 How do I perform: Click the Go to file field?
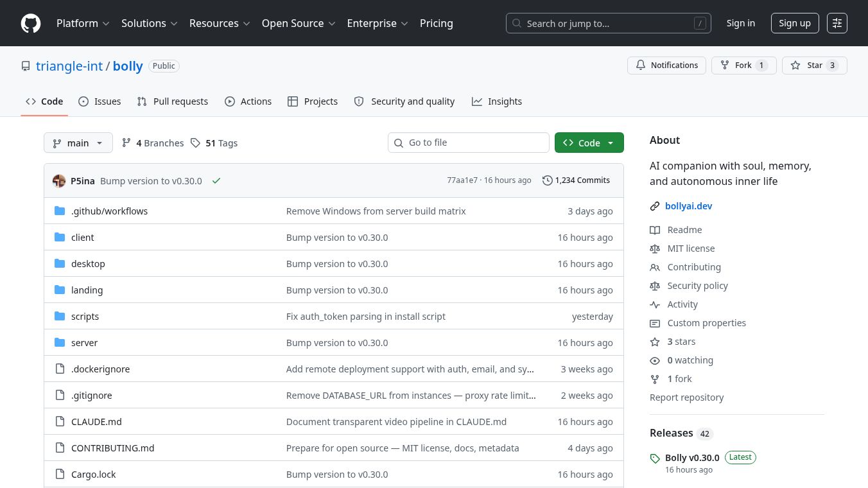(x=475, y=143)
